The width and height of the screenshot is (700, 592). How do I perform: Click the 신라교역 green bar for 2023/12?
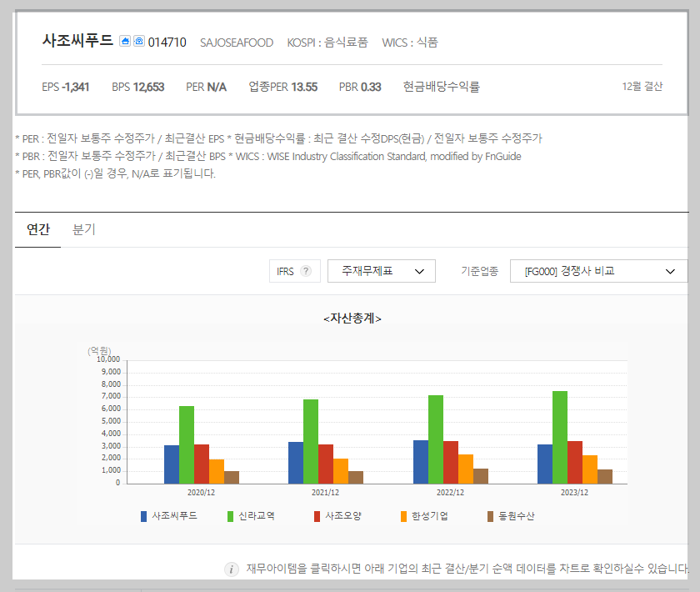560,438
